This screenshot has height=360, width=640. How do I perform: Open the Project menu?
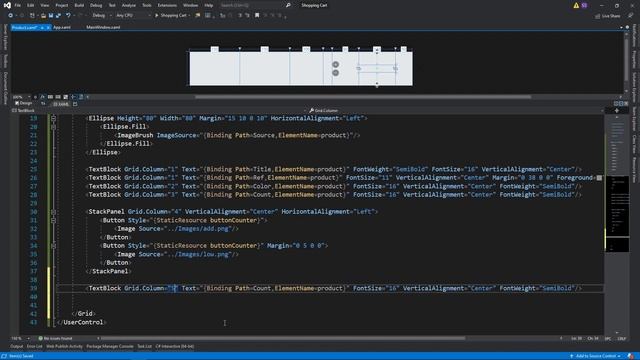click(x=62, y=5)
